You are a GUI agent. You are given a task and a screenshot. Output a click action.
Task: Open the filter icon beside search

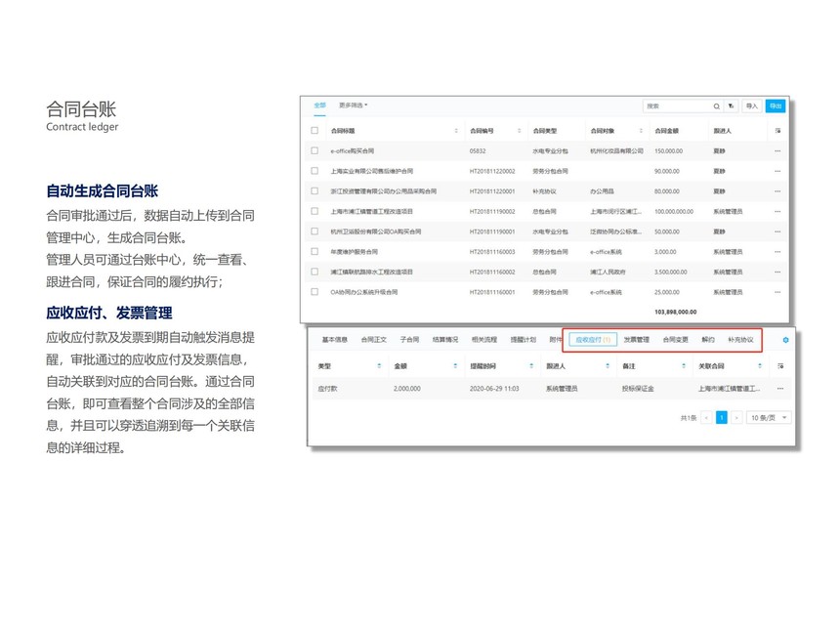click(x=732, y=106)
